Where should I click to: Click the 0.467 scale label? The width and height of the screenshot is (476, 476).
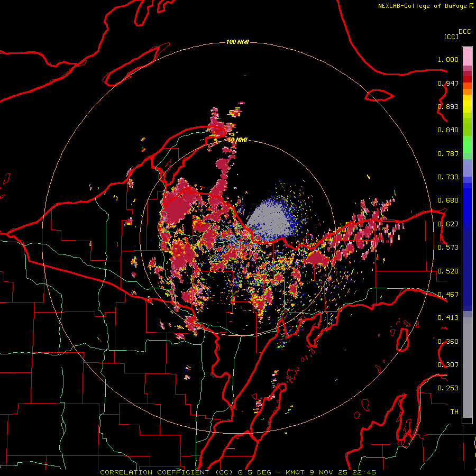click(x=448, y=295)
